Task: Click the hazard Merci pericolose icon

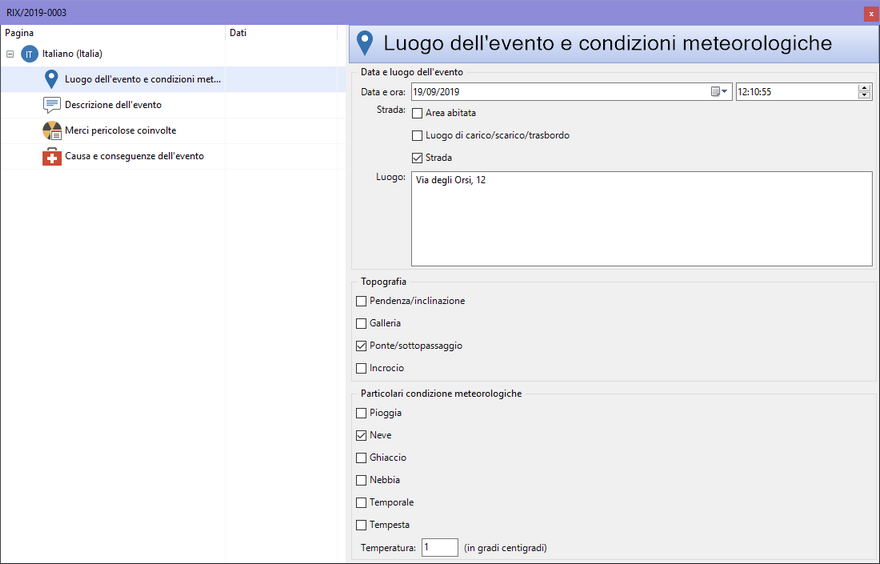Action: pos(52,131)
